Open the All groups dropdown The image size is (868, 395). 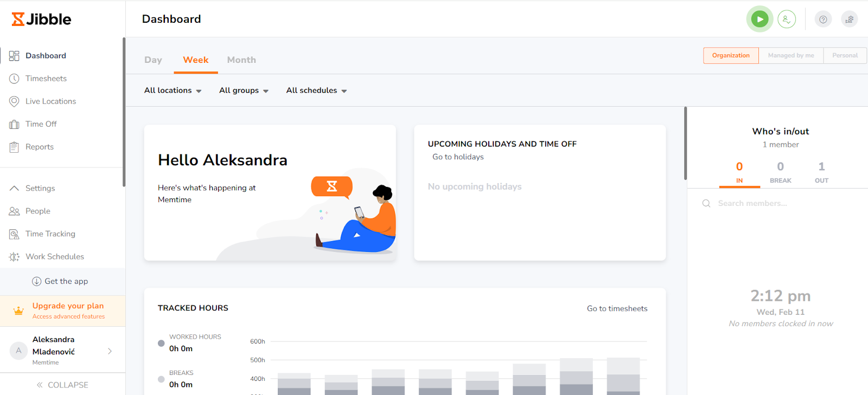pos(244,90)
